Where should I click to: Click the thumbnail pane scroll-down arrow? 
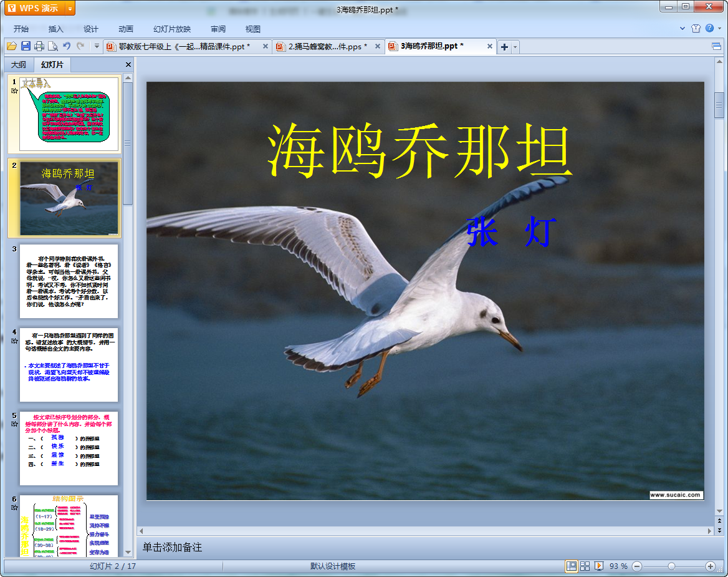coord(128,553)
